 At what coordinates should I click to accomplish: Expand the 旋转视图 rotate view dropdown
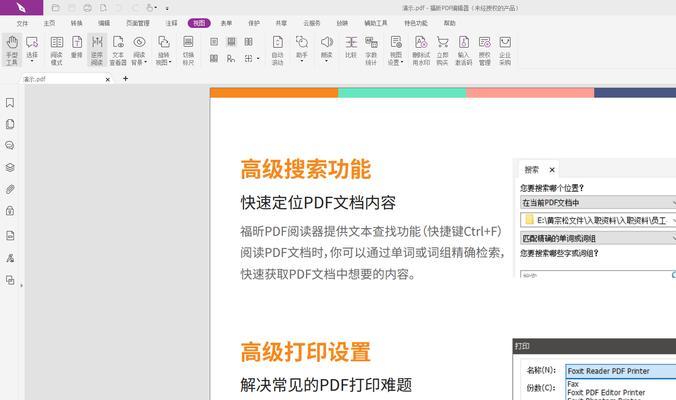(x=170, y=62)
